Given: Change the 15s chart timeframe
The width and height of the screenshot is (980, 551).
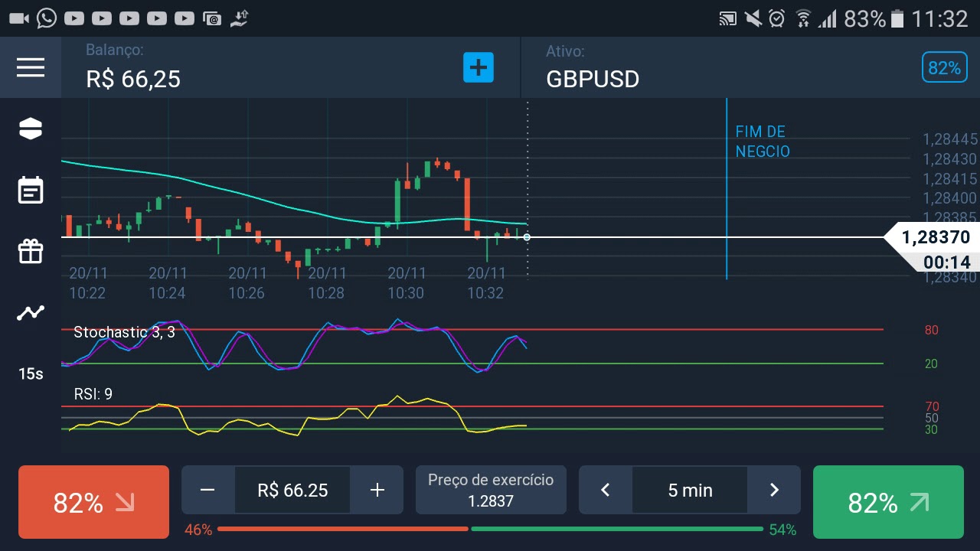Looking at the screenshot, I should click(31, 373).
